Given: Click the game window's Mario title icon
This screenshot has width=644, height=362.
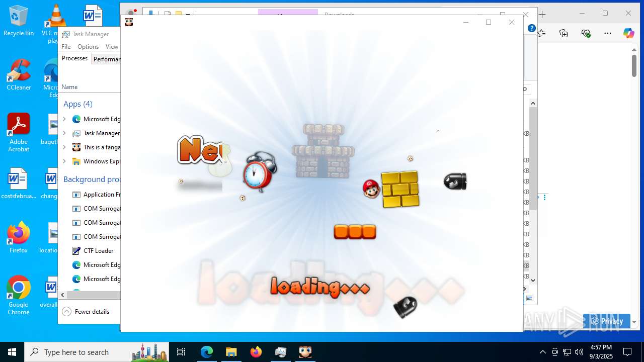Looking at the screenshot, I should click(x=129, y=22).
